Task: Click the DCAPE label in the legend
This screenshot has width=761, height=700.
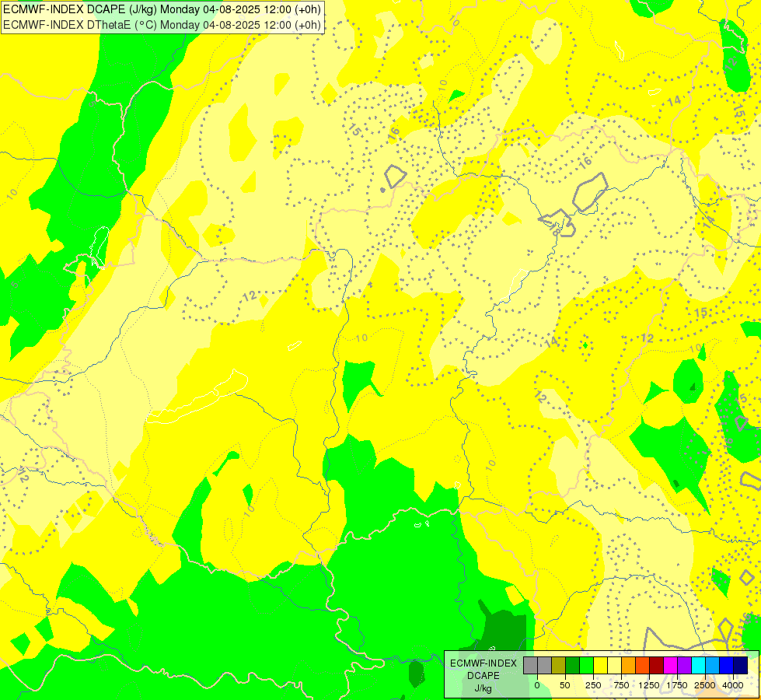Action: coord(483,676)
